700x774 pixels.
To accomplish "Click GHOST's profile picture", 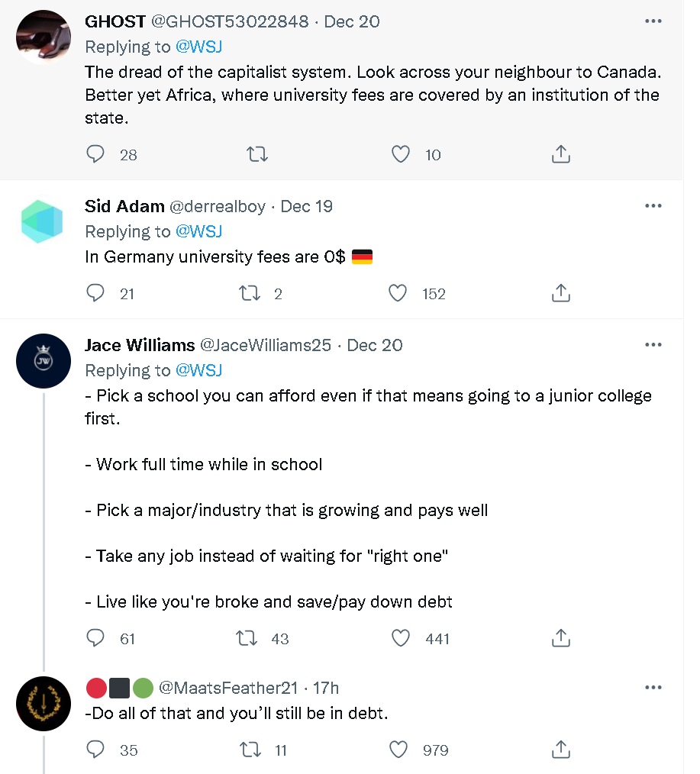I will 43,38.
